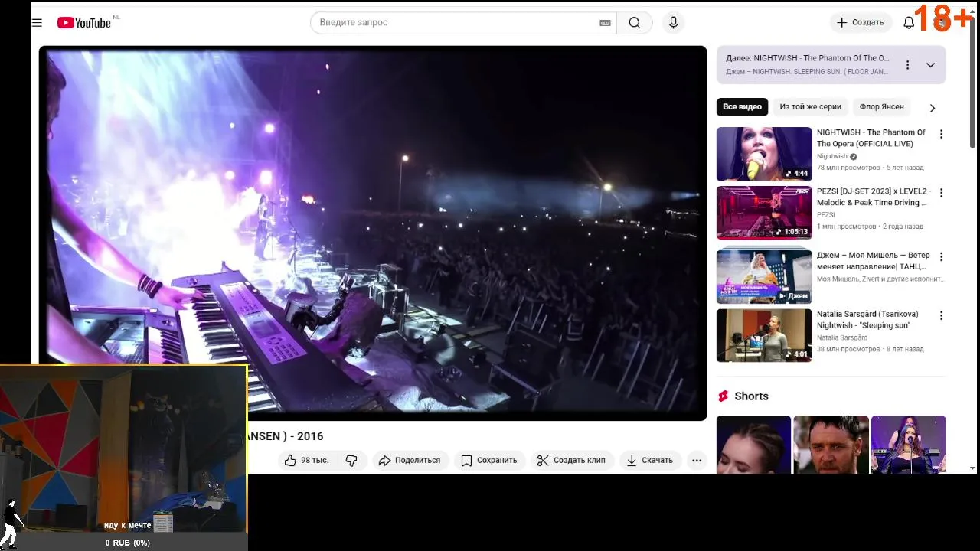Open the Natalia Sarsgård channel name
This screenshot has height=551, width=980.
pyautogui.click(x=842, y=337)
